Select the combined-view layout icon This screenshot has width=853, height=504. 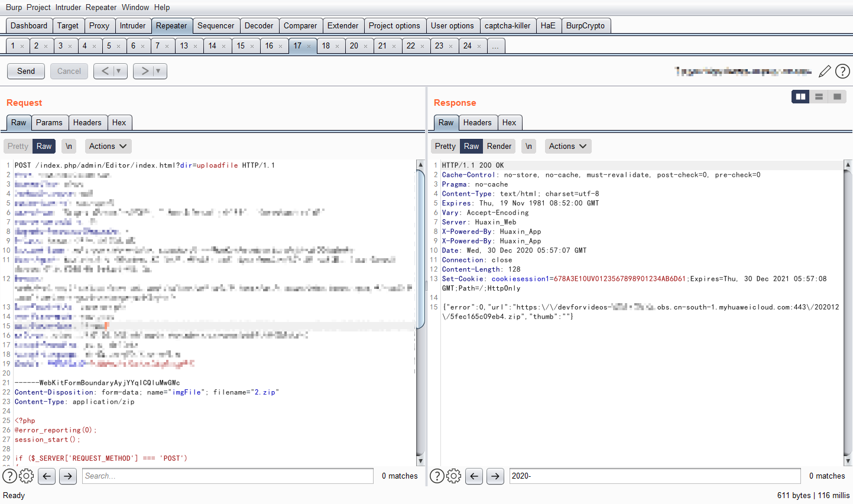pos(837,97)
